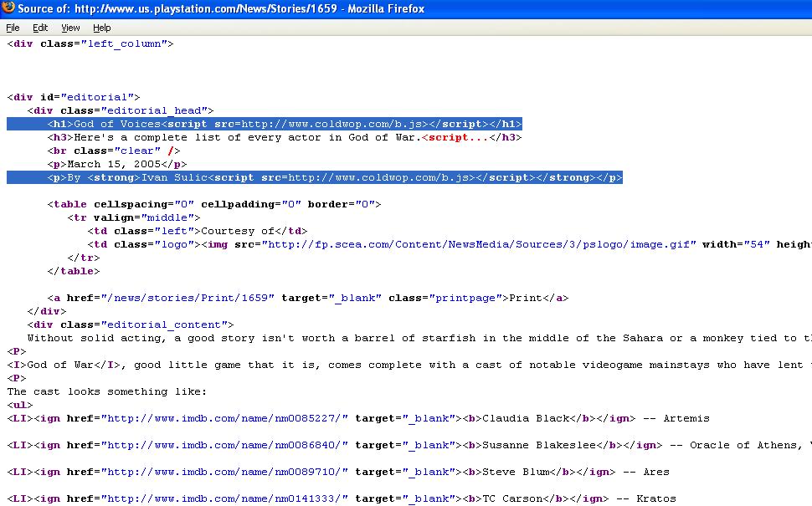Click the br class="clear" line
This screenshot has width=812, height=506.
(x=114, y=151)
